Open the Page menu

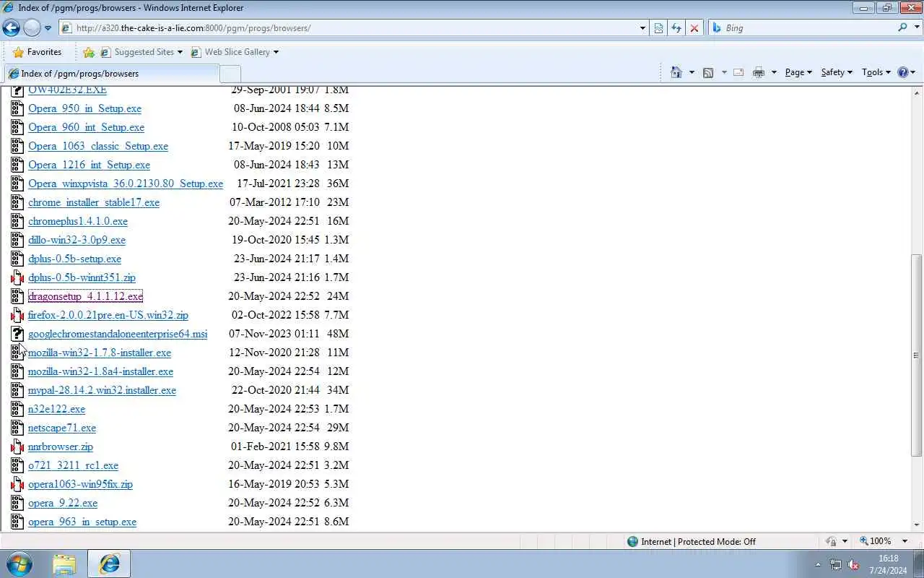[x=798, y=72]
